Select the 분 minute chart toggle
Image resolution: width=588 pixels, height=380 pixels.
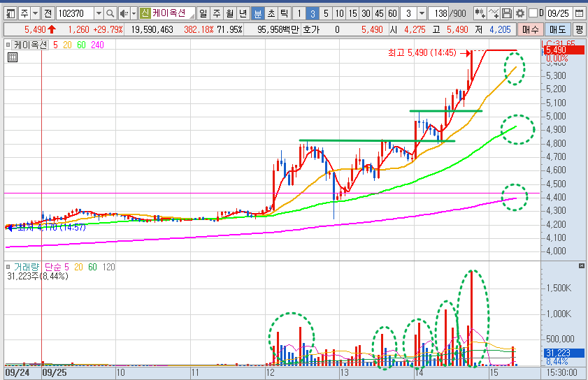(x=257, y=14)
